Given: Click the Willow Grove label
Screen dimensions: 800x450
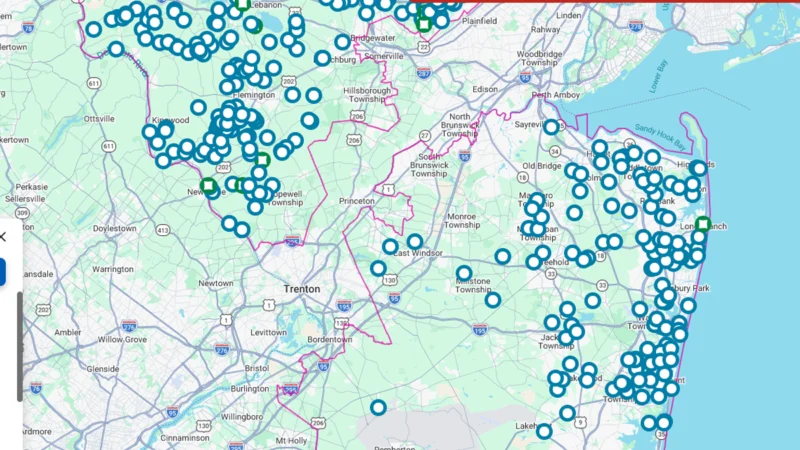Looking at the screenshot, I should tap(122, 339).
